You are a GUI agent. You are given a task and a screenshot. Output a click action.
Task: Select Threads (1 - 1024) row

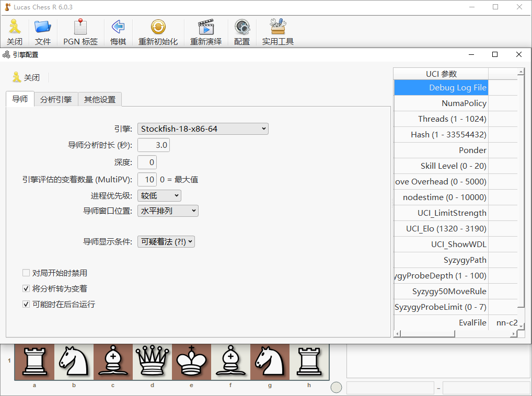click(x=456, y=119)
